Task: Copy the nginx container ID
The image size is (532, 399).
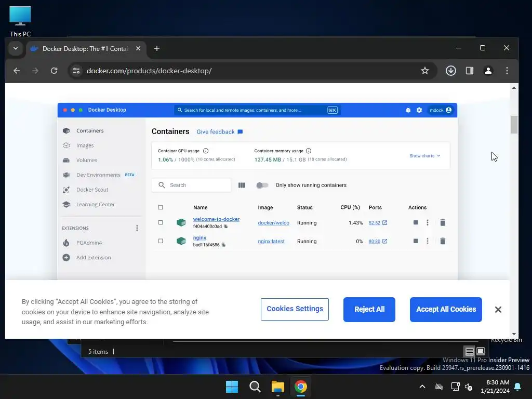Action: pos(223,245)
